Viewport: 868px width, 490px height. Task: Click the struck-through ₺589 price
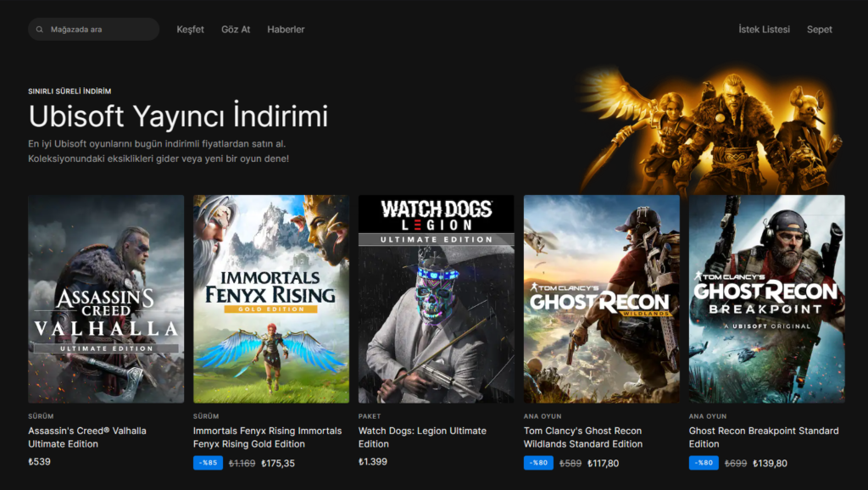coord(570,464)
